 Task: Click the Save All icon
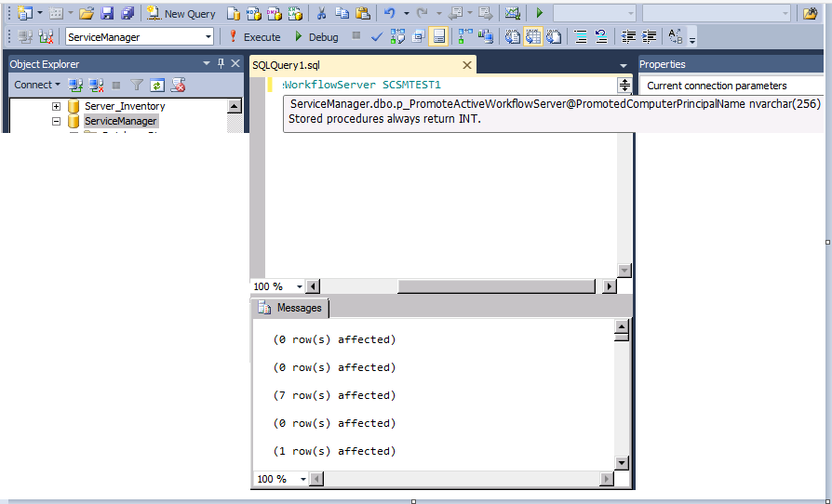click(127, 13)
